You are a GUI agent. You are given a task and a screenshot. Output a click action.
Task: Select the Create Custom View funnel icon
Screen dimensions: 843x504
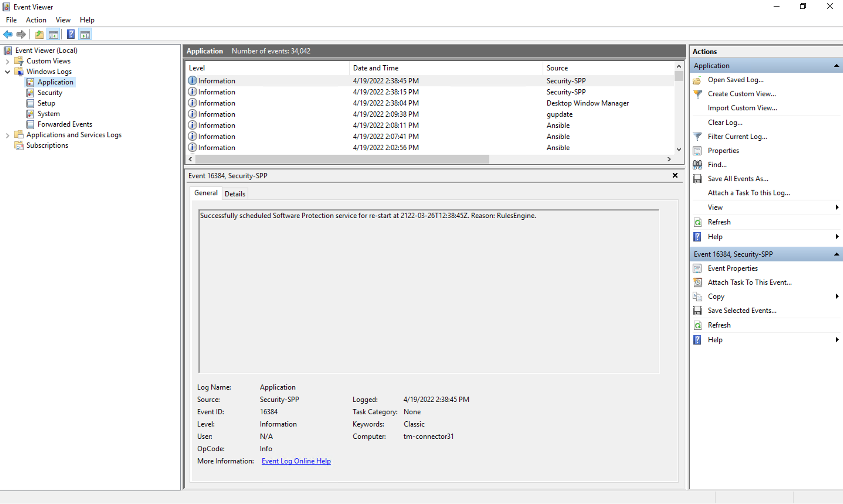tap(698, 94)
